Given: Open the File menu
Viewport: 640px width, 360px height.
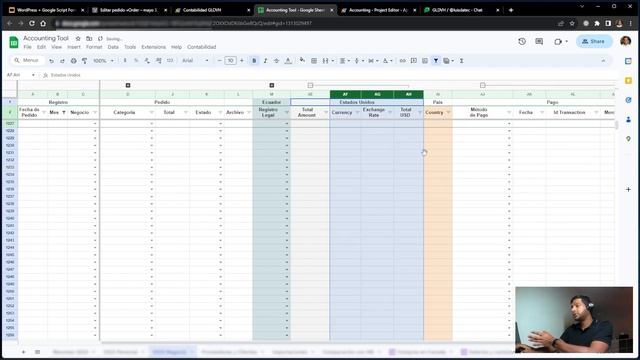Looking at the screenshot, I should (x=27, y=47).
